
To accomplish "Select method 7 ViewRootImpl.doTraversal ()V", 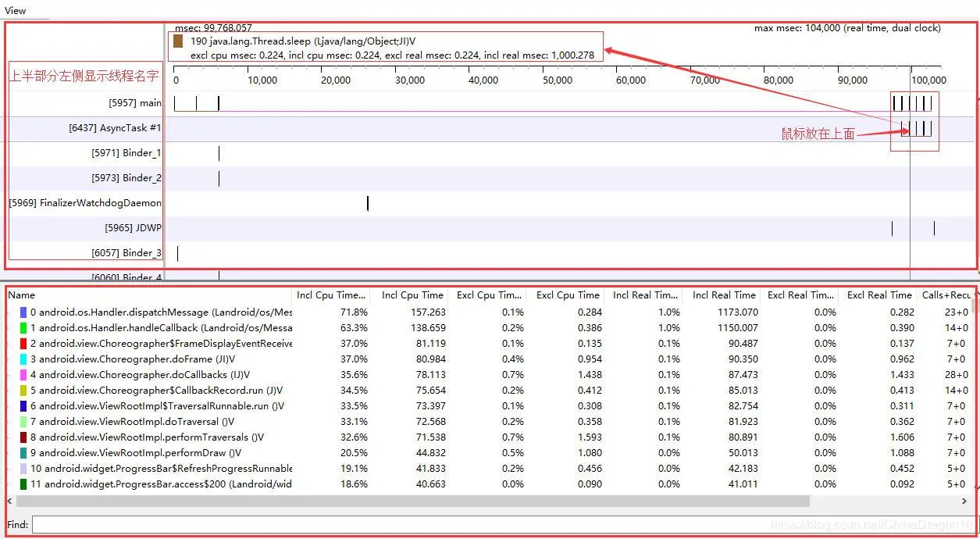I will [132, 422].
